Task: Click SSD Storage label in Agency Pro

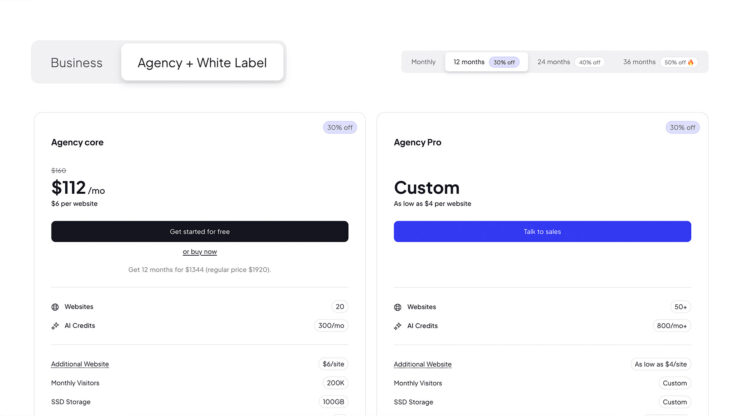Action: coord(413,402)
